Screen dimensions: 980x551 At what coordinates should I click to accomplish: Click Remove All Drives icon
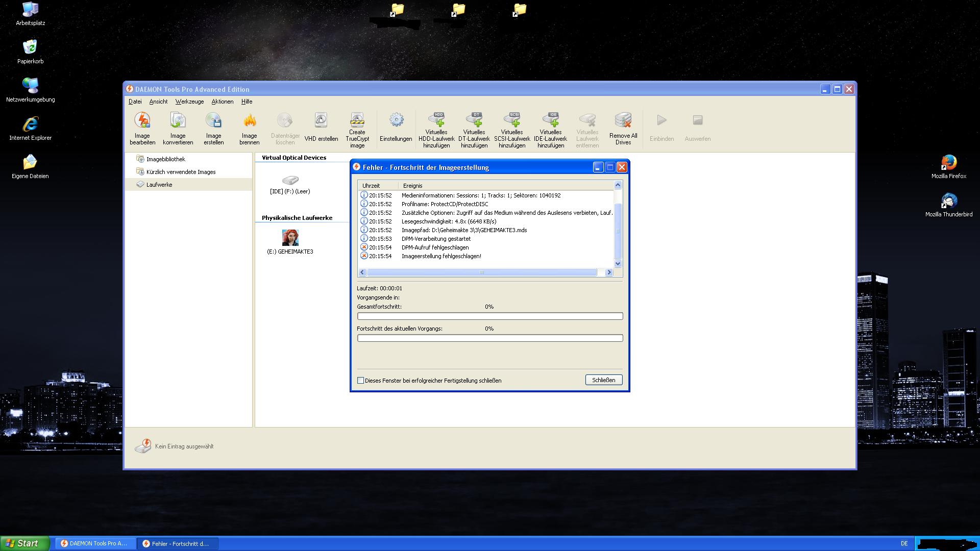tap(623, 121)
